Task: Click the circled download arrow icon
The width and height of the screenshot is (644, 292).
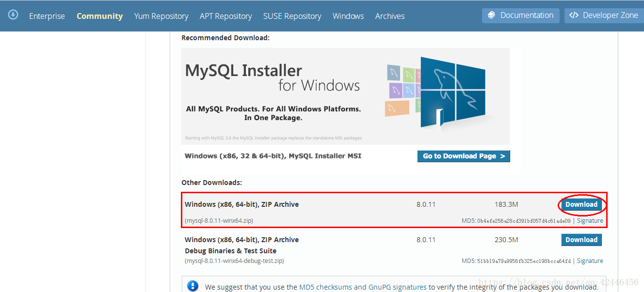Action: [13, 15]
